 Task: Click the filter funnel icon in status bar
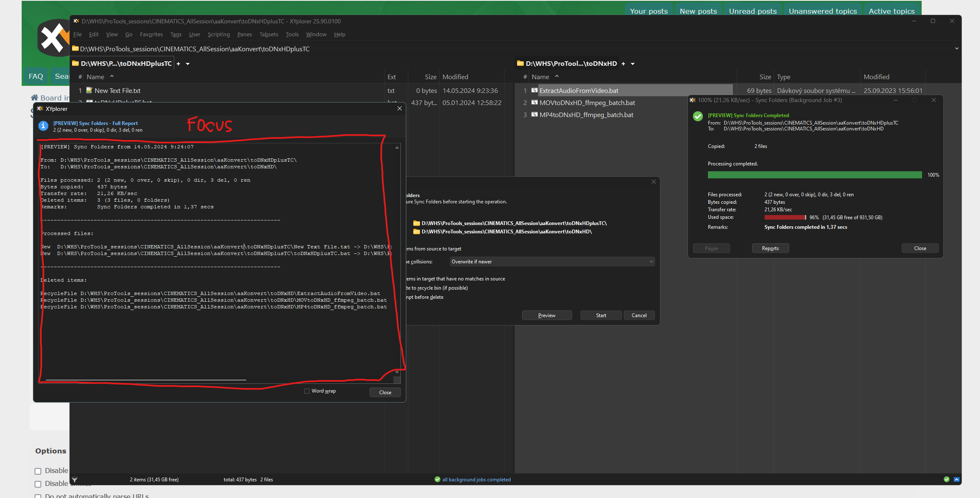75,480
